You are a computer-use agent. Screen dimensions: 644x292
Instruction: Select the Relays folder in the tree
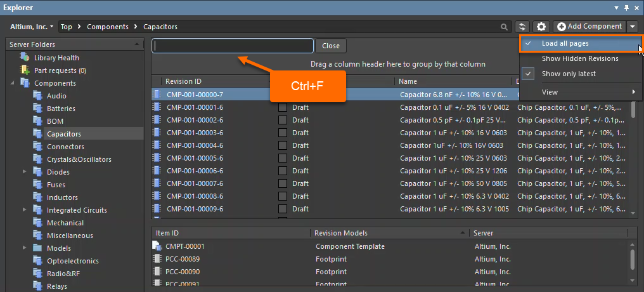click(56, 286)
